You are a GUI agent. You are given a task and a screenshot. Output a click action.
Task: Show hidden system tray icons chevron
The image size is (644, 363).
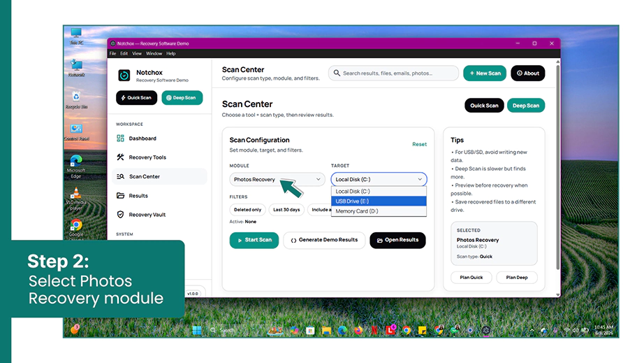pyautogui.click(x=532, y=330)
